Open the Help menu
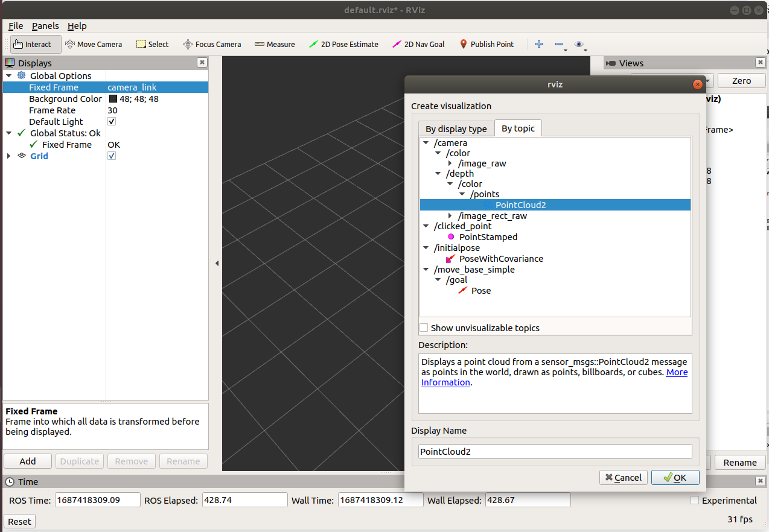The width and height of the screenshot is (769, 532). coord(77,26)
